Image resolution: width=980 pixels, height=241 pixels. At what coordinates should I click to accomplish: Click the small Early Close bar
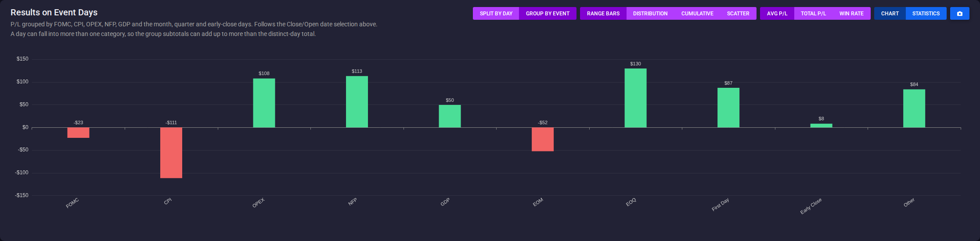coord(821,126)
